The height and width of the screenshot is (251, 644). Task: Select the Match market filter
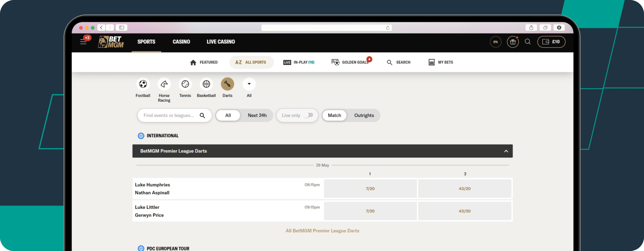pos(335,115)
